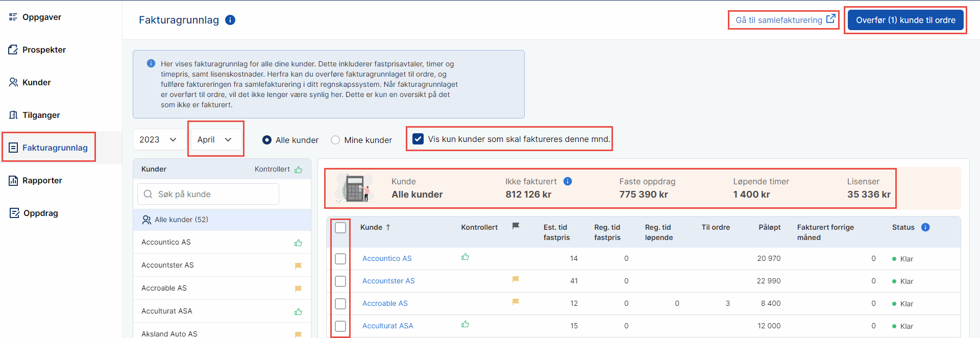
Task: Click thumbs-up icon in Accountico AS table row
Action: pos(465,257)
